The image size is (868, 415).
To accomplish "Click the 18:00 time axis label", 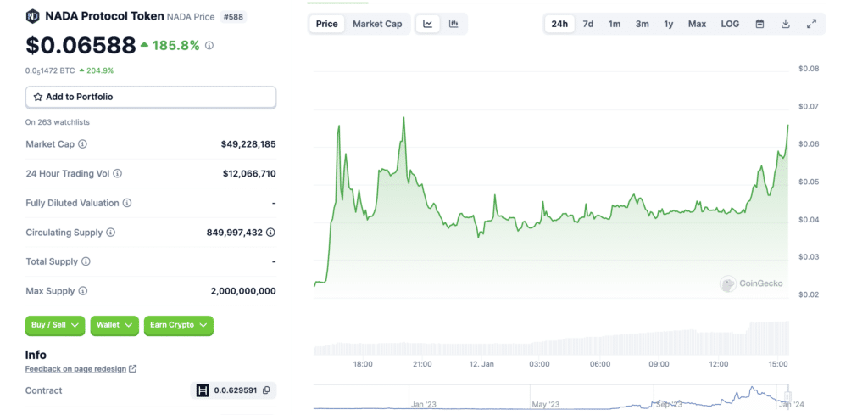I will point(363,364).
